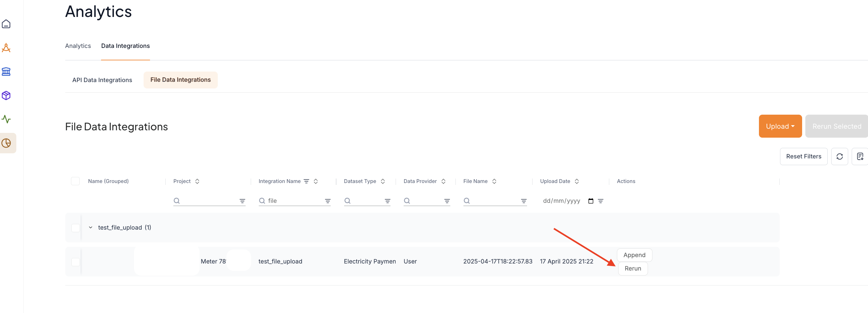Check the test_file_upload group row checkbox
The width and height of the screenshot is (868, 313).
pyautogui.click(x=75, y=228)
